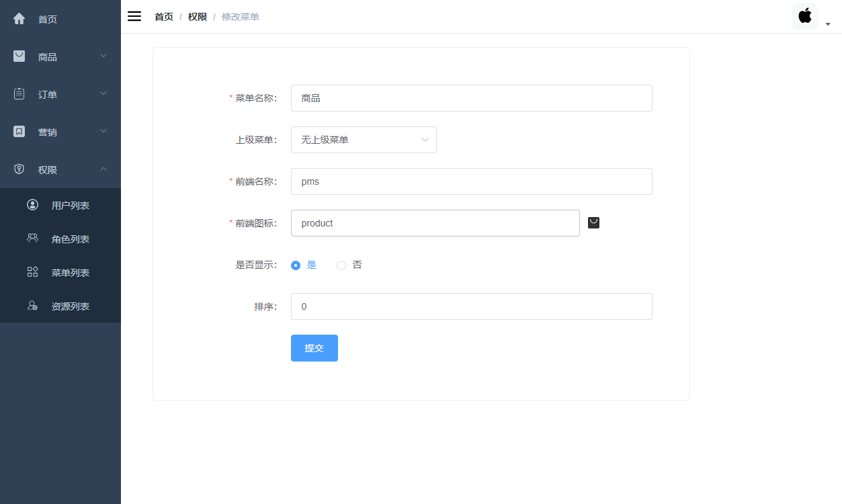Open 菜单列表 menu item
The width and height of the screenshot is (842, 504).
click(x=60, y=272)
